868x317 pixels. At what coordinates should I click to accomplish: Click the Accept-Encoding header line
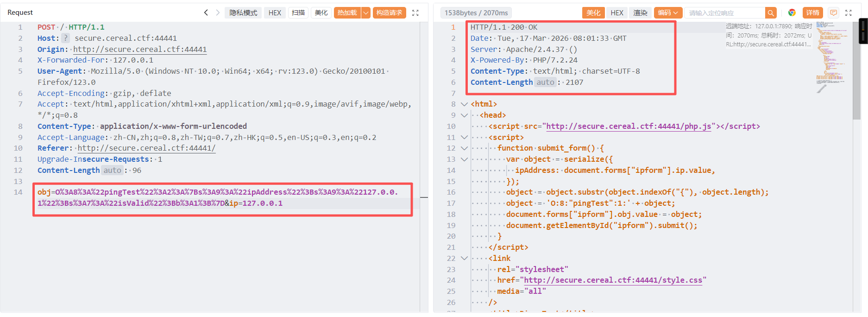[x=104, y=93]
